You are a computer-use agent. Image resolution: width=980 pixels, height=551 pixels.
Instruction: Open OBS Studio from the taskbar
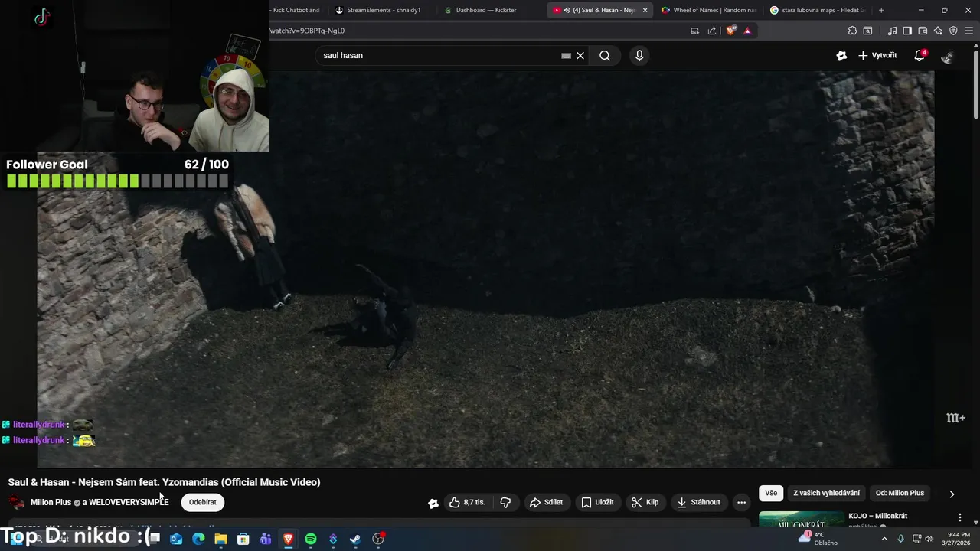(378, 539)
